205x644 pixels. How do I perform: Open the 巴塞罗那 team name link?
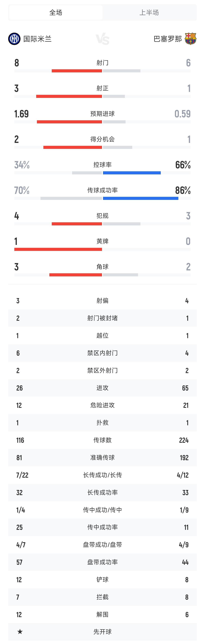click(168, 39)
